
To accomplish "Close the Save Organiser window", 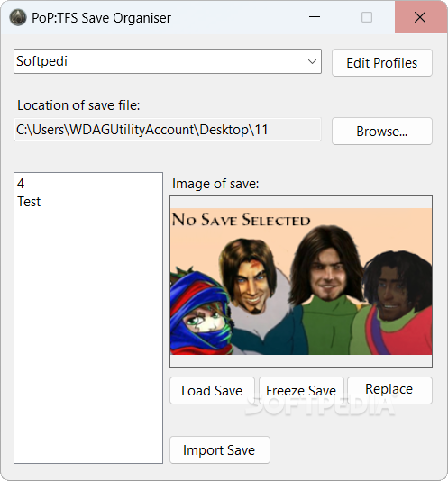I will pos(420,17).
